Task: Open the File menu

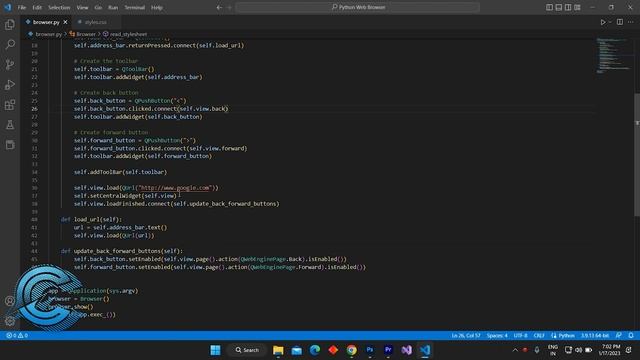Action: [22, 7]
